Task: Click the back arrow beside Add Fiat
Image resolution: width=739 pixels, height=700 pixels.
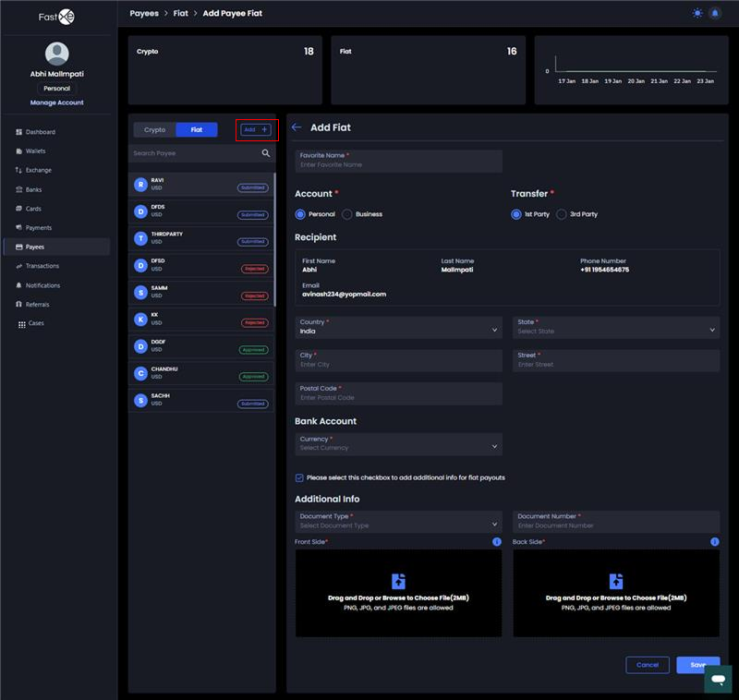Action: 297,127
